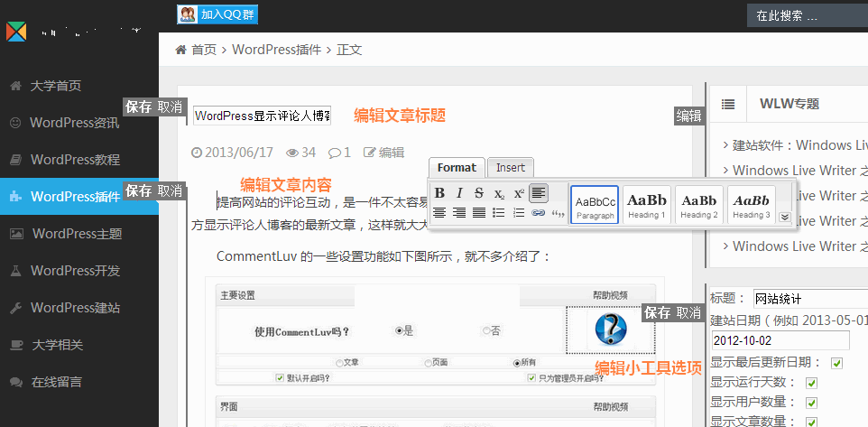Toggle italic formatting in the Format toolbar
The width and height of the screenshot is (868, 427).
pos(459,193)
